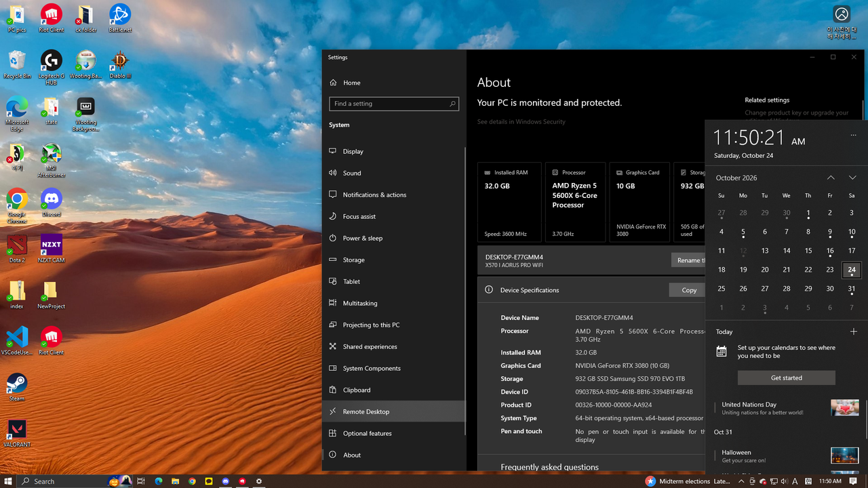Click Get started to set up calendars
The image size is (868, 488).
tap(787, 378)
